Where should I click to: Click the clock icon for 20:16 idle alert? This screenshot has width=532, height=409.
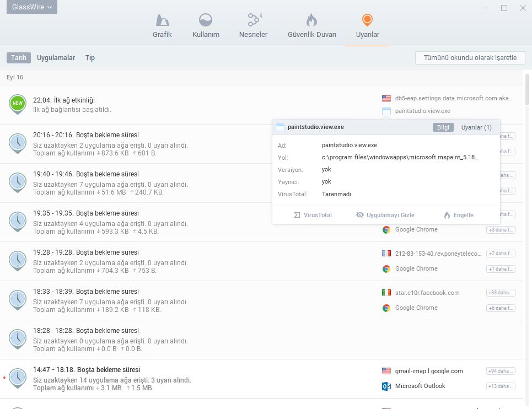[18, 143]
